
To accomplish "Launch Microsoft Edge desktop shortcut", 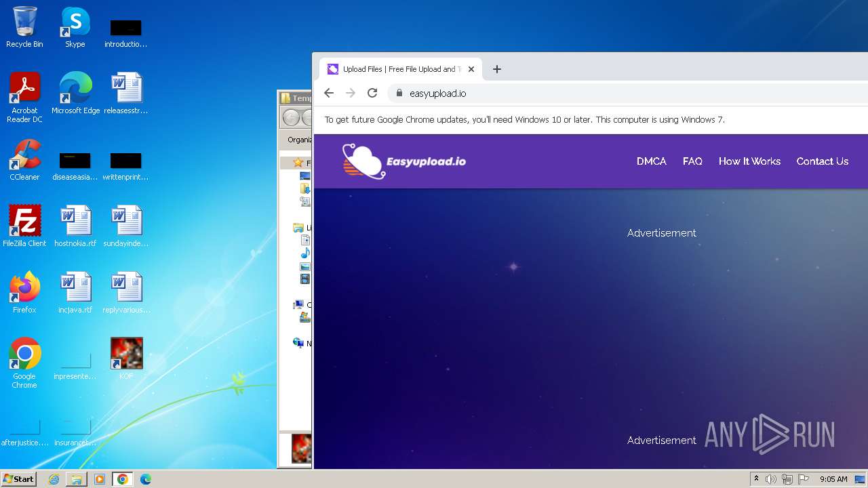I will [x=75, y=94].
